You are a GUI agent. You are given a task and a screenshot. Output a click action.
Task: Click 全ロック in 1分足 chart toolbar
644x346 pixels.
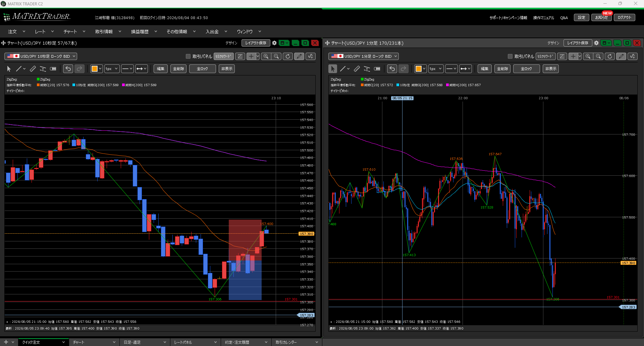(526, 69)
